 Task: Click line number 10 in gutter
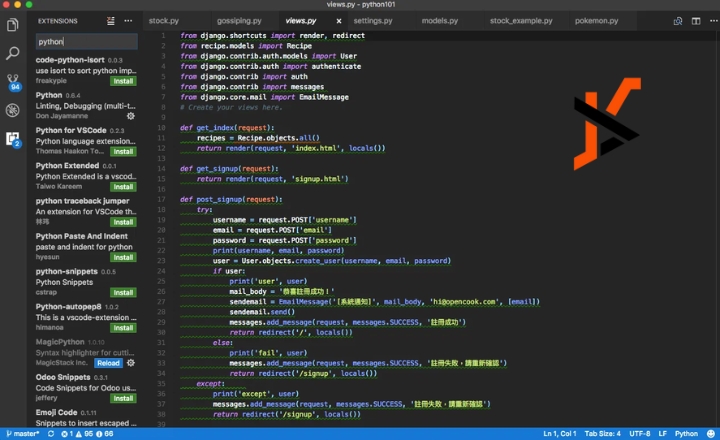(x=161, y=128)
